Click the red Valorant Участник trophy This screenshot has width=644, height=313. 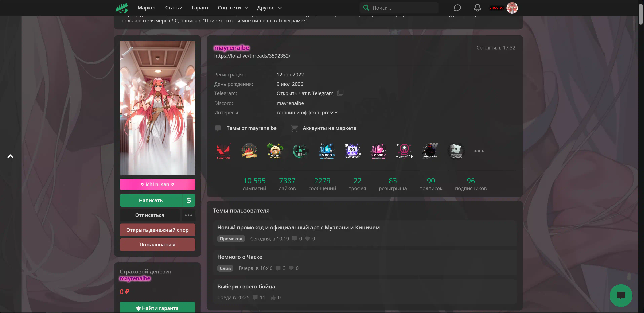(223, 151)
